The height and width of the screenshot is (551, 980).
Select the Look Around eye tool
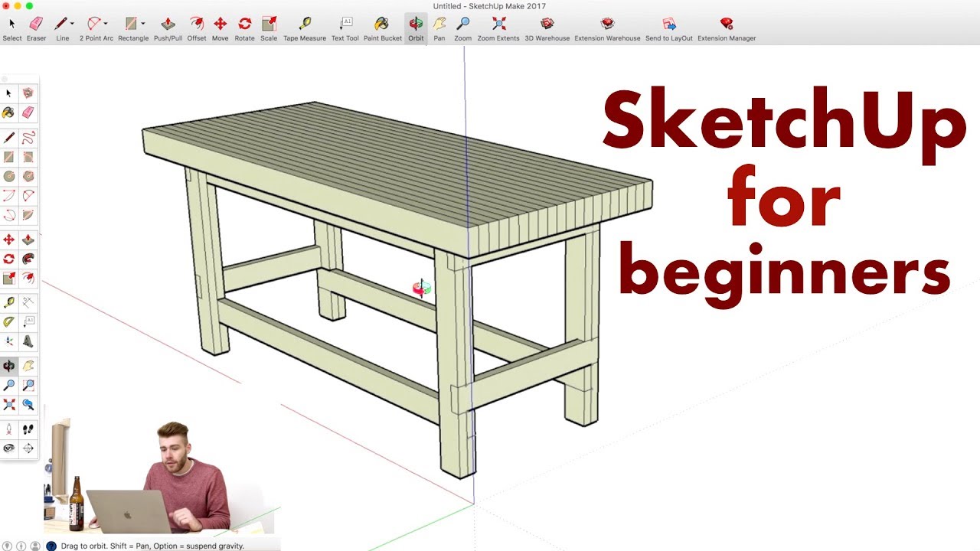coord(9,448)
